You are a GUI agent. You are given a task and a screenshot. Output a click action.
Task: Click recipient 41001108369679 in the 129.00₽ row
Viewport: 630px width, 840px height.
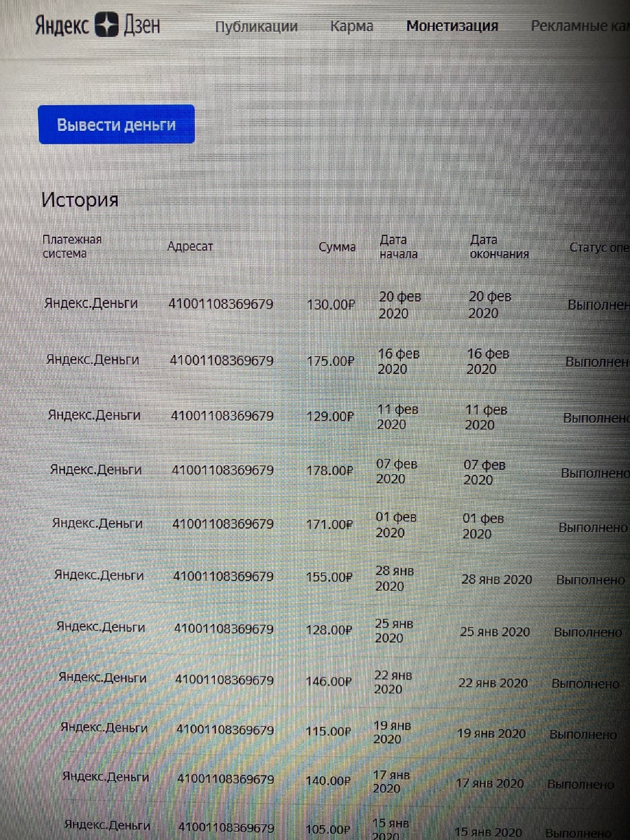coord(223,416)
